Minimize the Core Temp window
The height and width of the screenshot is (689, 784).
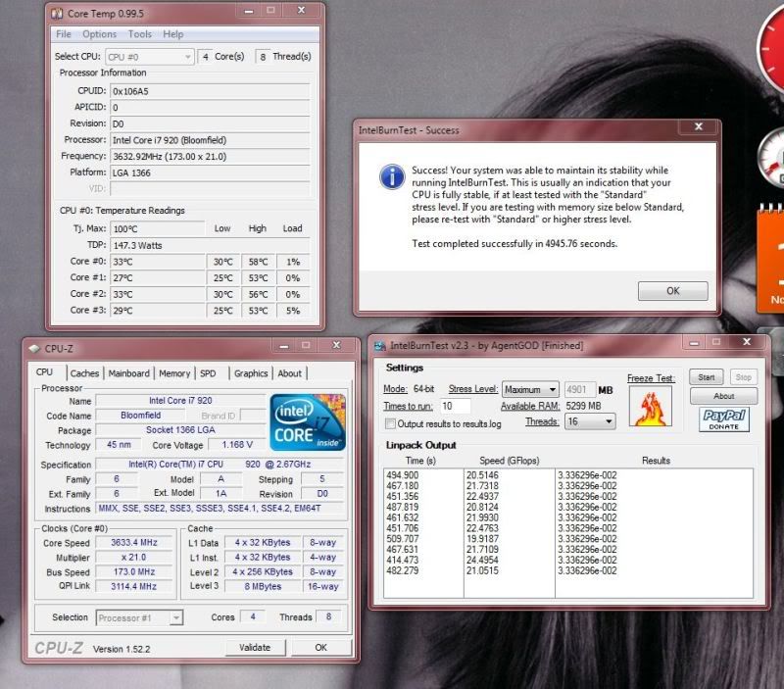pyautogui.click(x=249, y=11)
